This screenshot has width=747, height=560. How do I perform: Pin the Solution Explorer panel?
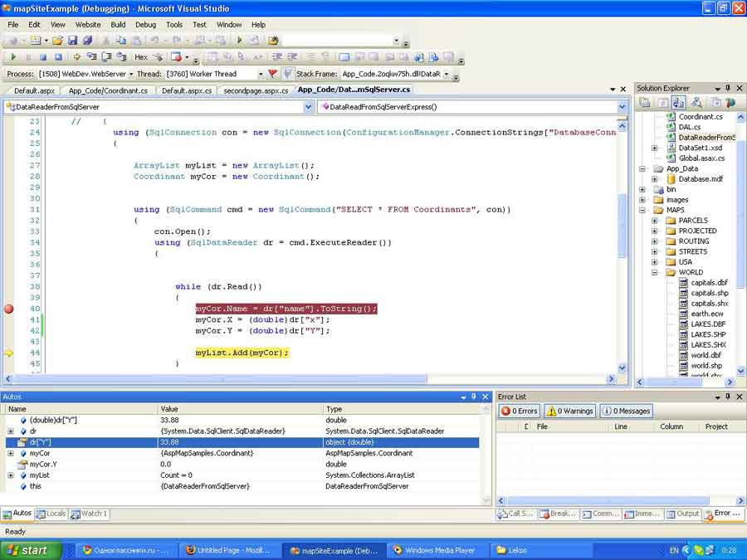(x=728, y=88)
